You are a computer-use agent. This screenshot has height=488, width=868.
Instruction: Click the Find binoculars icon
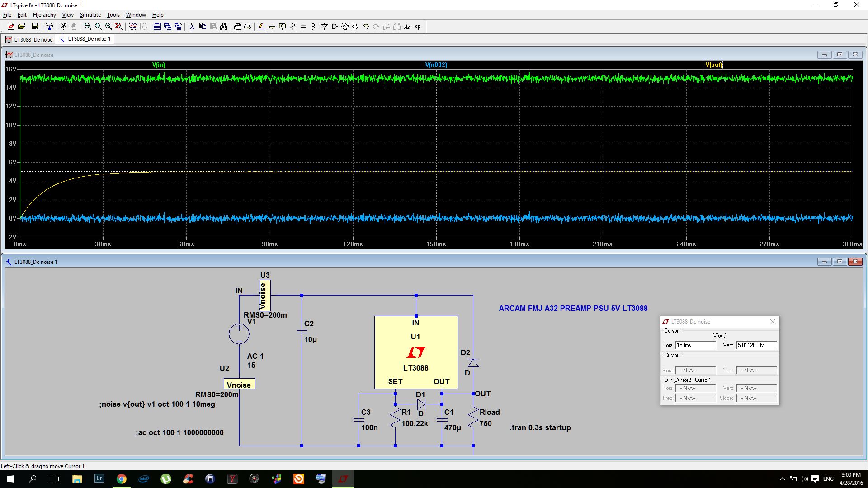coord(223,27)
